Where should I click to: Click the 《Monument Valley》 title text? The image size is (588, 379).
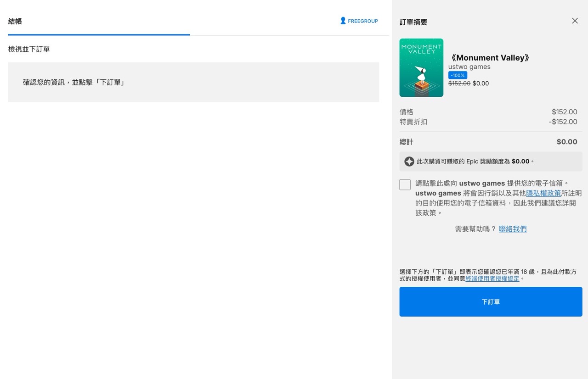[490, 58]
